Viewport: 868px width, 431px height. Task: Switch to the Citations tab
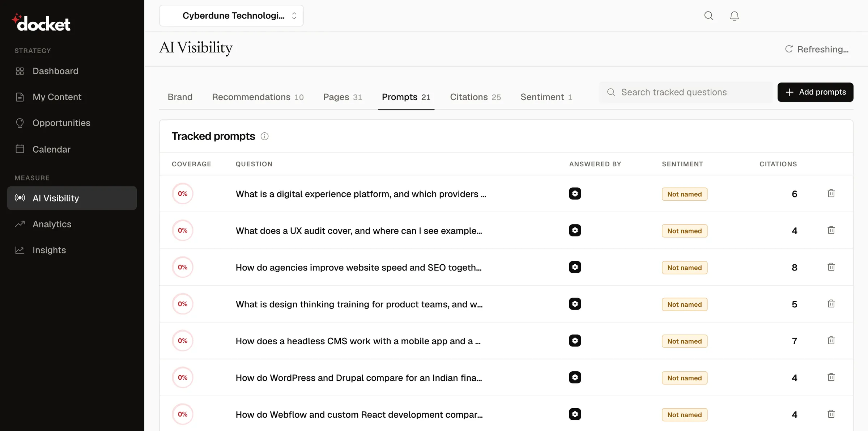pos(475,97)
